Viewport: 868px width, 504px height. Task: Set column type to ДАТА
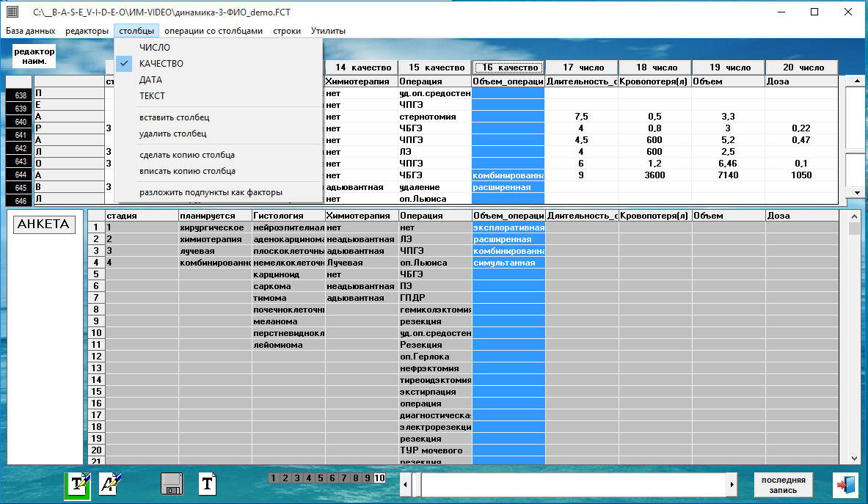(151, 80)
